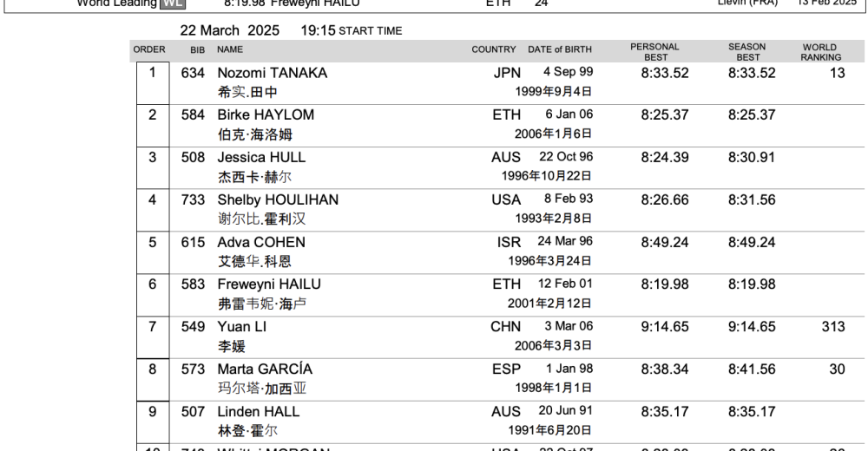Viewport: 868px width, 451px height.
Task: Click Chinese name 李媛 under Yuan LI
Action: [x=231, y=346]
